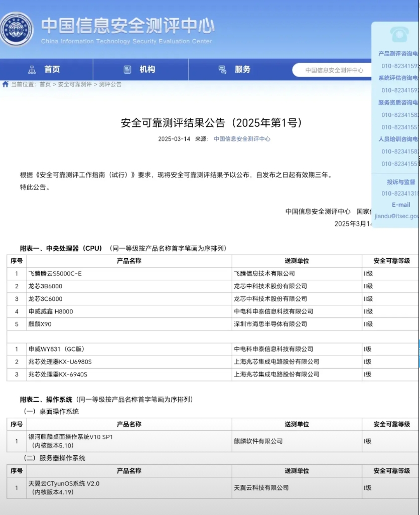The image size is (420, 515).
Task: Open the 安全可靠测评 breadcrumb link
Action: (75, 84)
